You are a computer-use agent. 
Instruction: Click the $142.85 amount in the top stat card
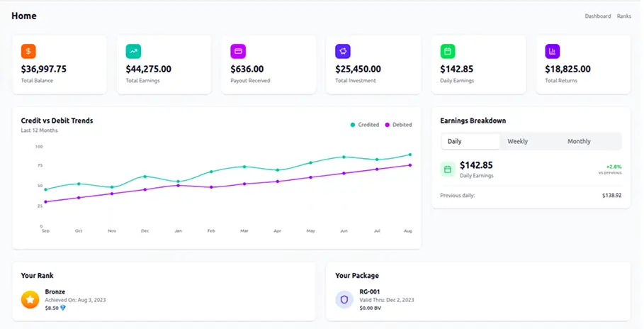[457, 69]
